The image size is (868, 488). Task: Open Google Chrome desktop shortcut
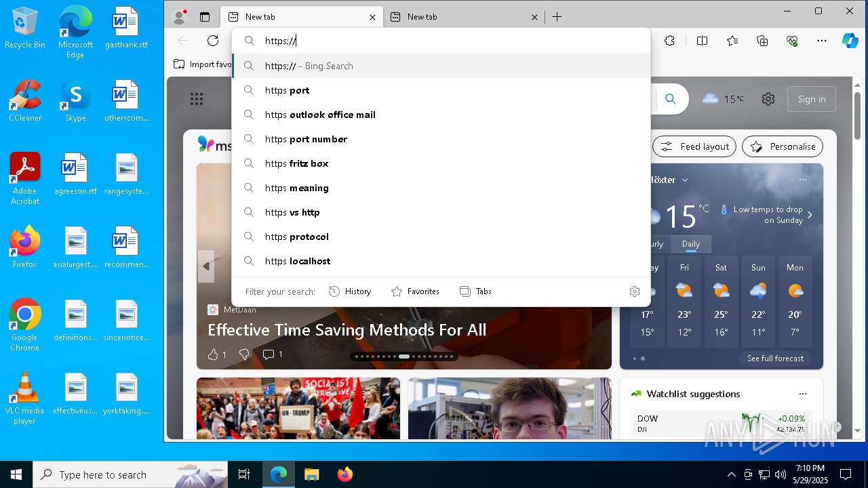point(25,325)
